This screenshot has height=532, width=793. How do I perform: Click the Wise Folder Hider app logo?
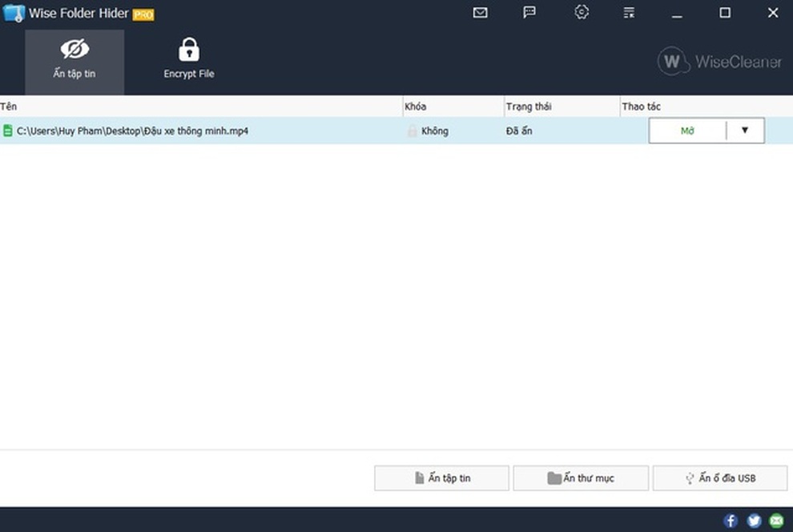point(13,13)
